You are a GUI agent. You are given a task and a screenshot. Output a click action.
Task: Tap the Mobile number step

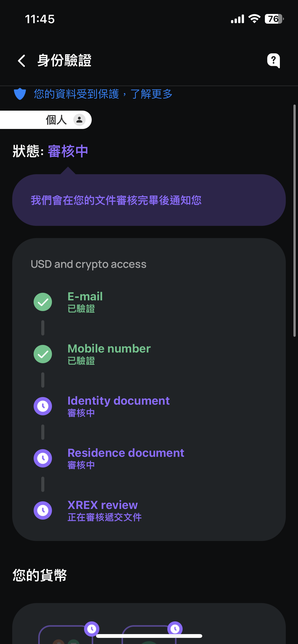pos(109,354)
